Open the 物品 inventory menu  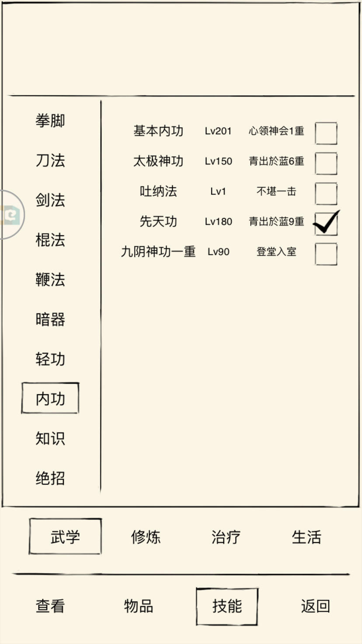(x=139, y=606)
